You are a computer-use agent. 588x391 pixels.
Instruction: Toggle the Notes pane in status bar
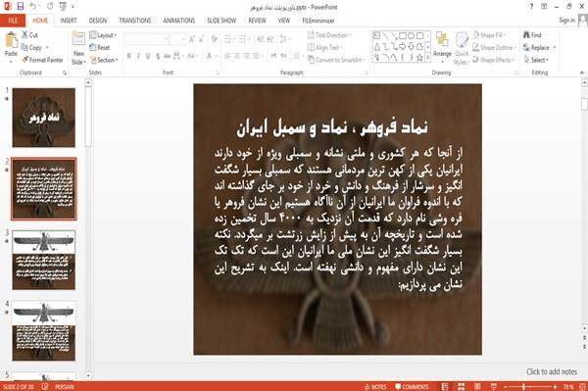click(x=375, y=387)
